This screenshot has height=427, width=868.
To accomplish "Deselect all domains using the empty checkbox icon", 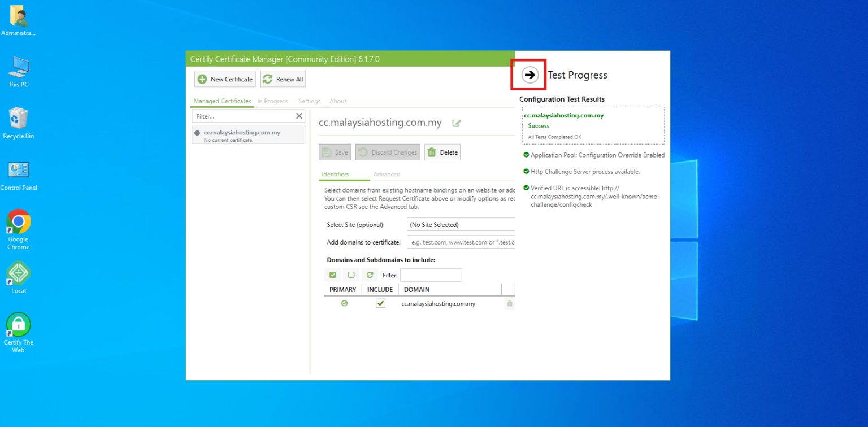I will coord(351,274).
